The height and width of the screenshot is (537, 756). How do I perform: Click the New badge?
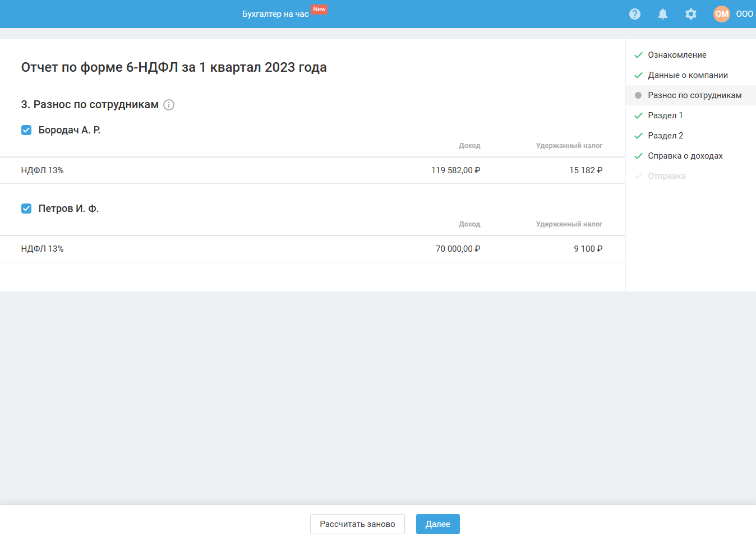[x=319, y=9]
